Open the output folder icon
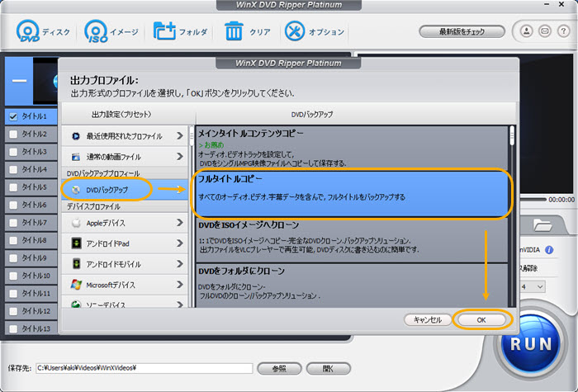The height and width of the screenshot is (392, 578). 542,225
